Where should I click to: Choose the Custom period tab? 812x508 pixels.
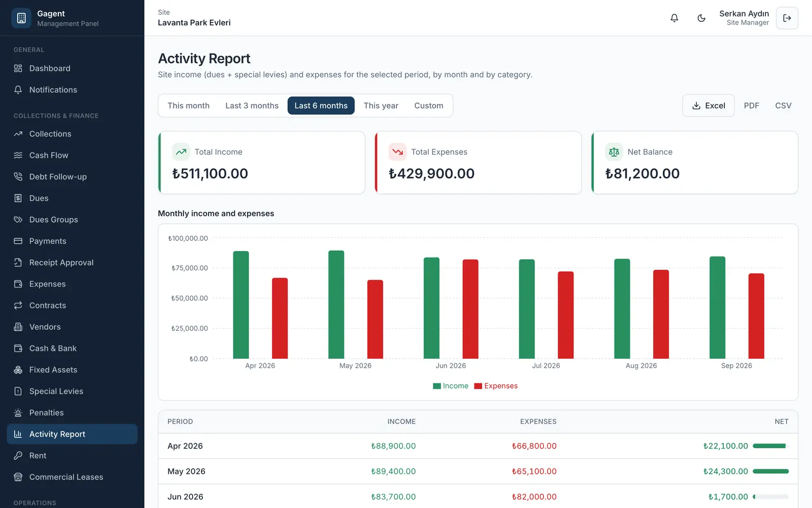(428, 106)
